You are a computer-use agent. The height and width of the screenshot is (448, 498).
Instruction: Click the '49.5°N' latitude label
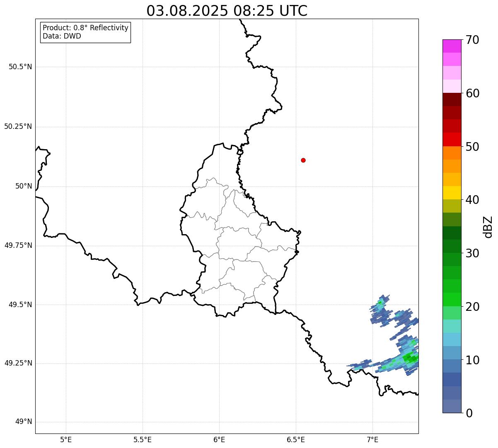pos(20,305)
